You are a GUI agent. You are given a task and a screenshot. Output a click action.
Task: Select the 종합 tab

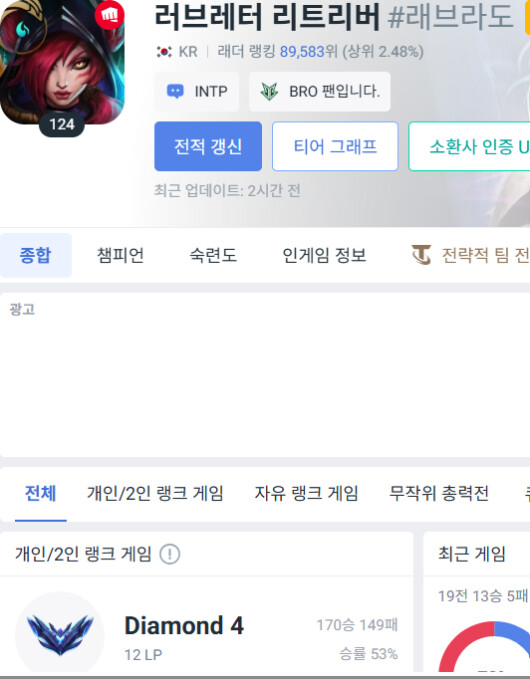[36, 255]
